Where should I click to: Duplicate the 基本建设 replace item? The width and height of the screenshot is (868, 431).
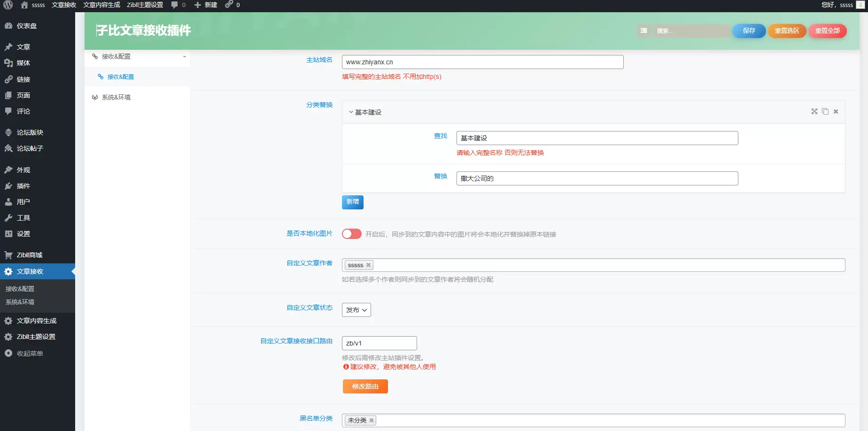tap(825, 111)
